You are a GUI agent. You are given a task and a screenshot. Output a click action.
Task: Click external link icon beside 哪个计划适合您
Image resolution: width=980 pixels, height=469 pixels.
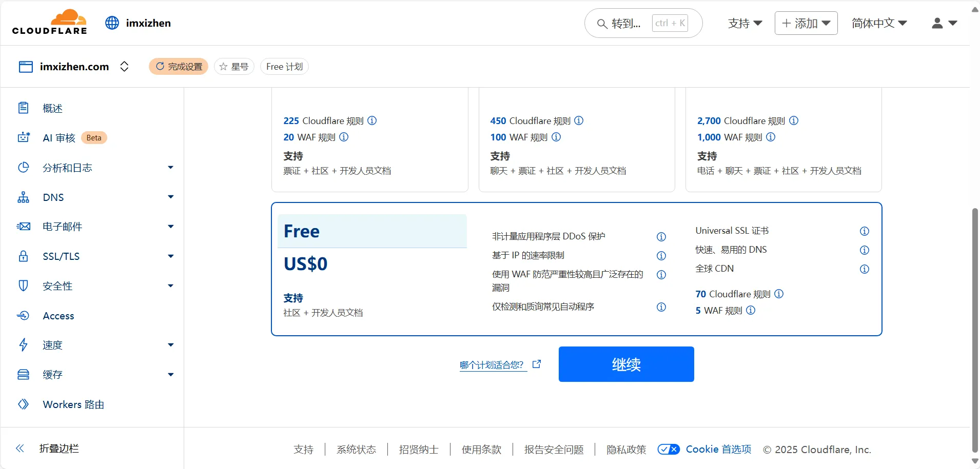point(537,364)
